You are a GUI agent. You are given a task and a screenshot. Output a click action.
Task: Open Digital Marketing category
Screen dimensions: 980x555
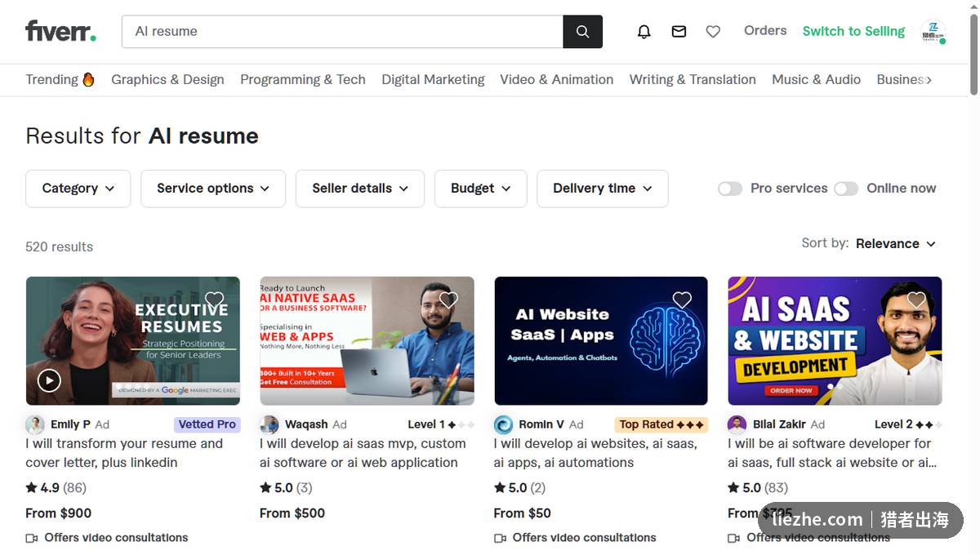433,79
